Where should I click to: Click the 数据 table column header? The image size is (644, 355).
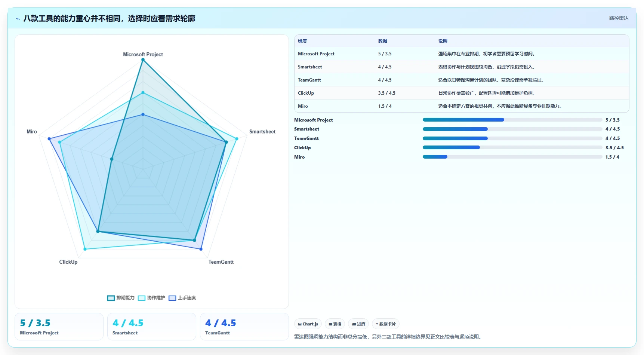coord(382,41)
